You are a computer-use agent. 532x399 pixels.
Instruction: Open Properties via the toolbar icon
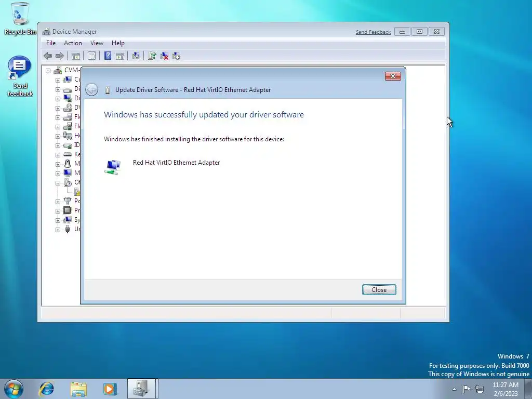click(91, 56)
